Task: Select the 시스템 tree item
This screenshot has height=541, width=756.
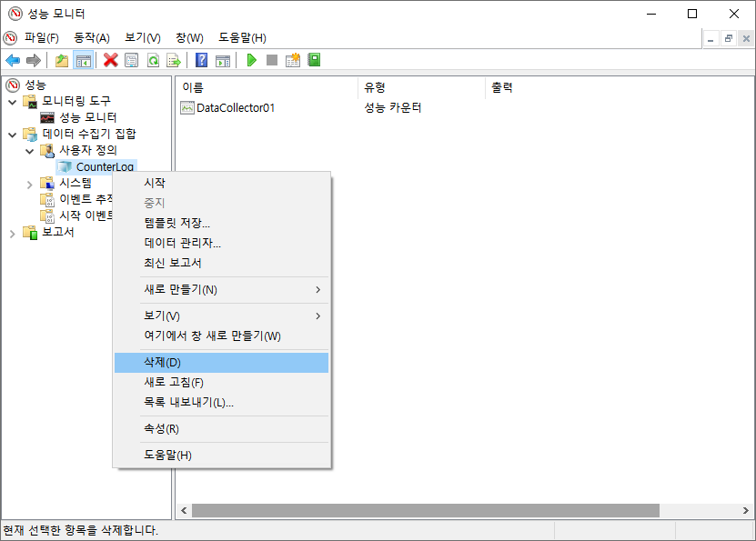Action: coord(76,183)
